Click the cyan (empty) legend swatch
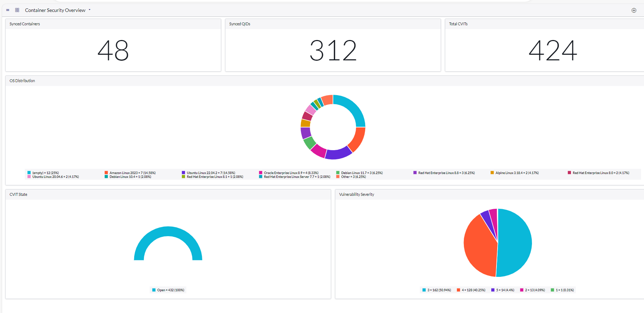 click(29, 173)
